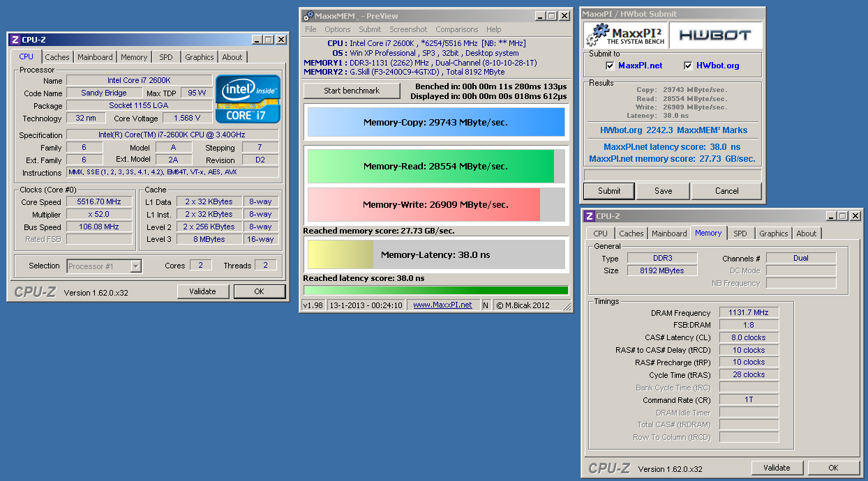The width and height of the screenshot is (868, 481).
Task: Open the Comparisons menu in MaxxMEM
Action: click(457, 29)
